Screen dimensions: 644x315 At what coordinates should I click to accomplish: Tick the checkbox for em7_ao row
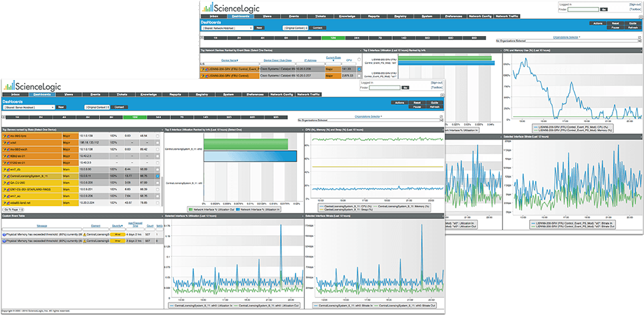(157, 196)
